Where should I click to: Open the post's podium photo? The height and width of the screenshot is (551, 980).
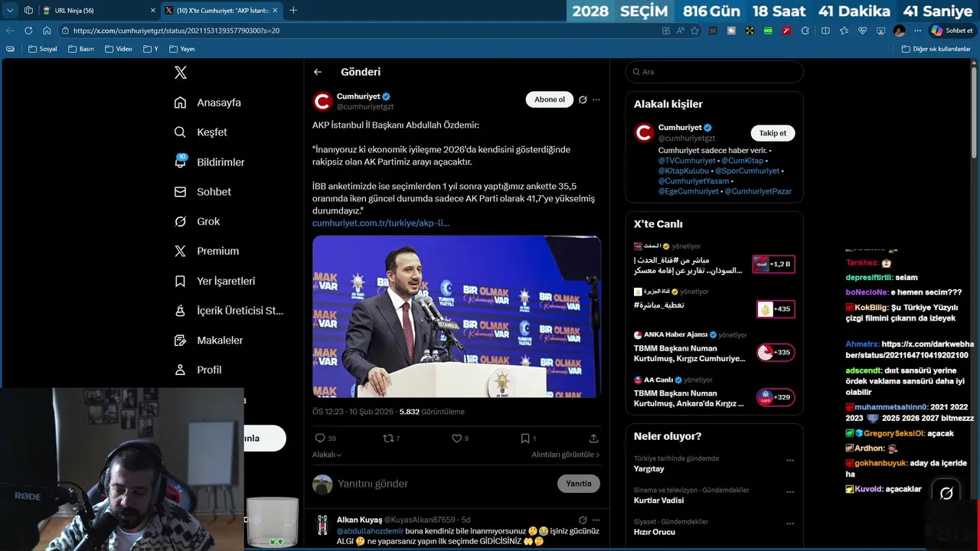click(x=456, y=316)
